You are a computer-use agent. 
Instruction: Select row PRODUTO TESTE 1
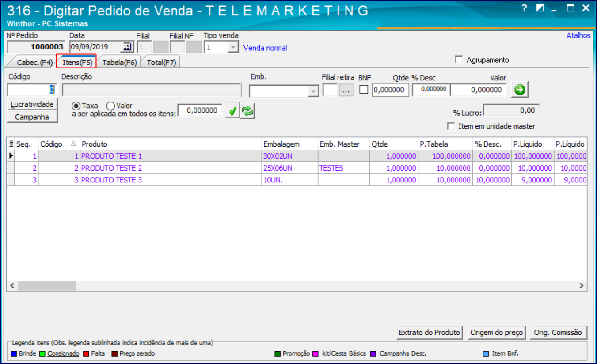[x=297, y=156]
